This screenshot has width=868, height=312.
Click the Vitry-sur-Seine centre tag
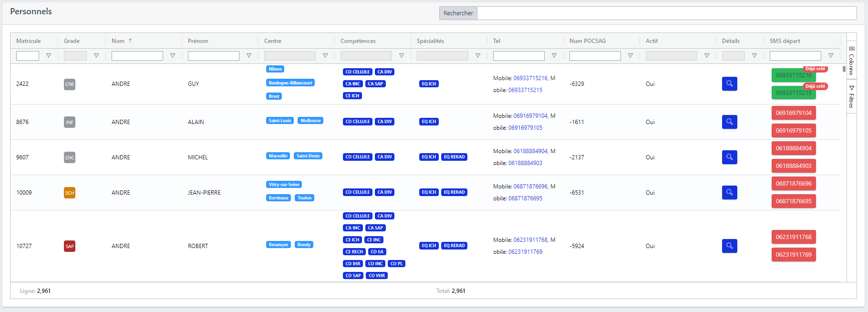[x=284, y=185]
